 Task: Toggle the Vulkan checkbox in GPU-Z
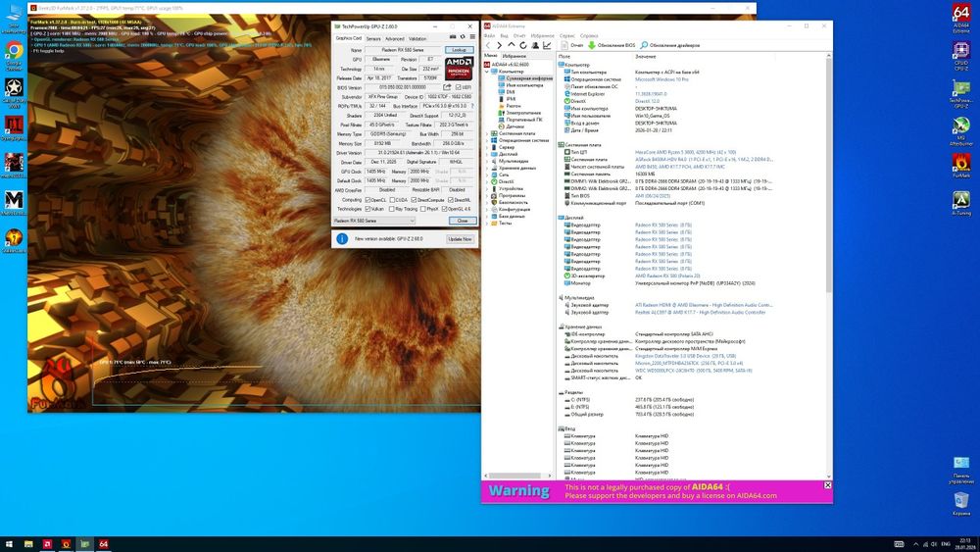coord(368,209)
